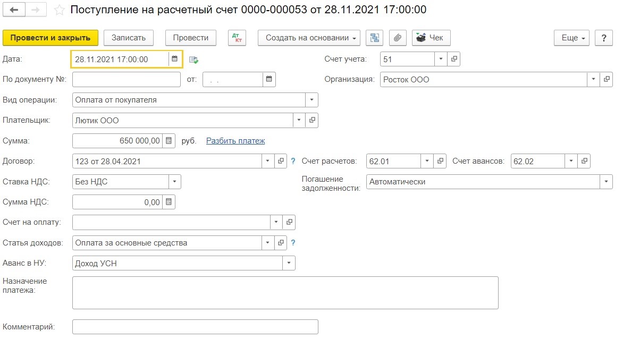
Task: Expand Организация dropdown list
Action: [x=593, y=79]
